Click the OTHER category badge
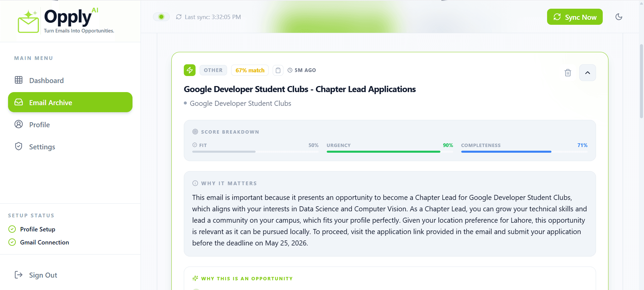Screen dimensions: 644x290 pyautogui.click(x=213, y=70)
